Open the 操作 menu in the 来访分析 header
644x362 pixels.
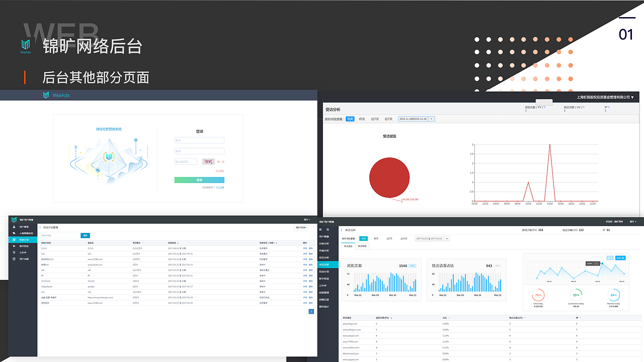633,221
